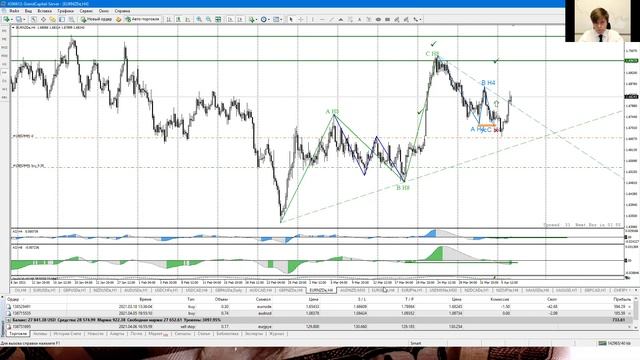Click the tile windows grid icon

click(218, 19)
